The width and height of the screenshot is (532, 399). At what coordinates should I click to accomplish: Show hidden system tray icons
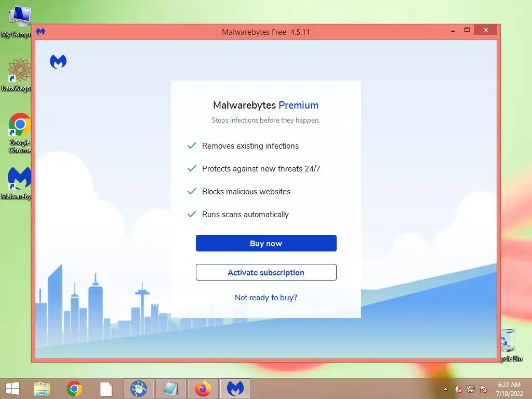tap(445, 390)
